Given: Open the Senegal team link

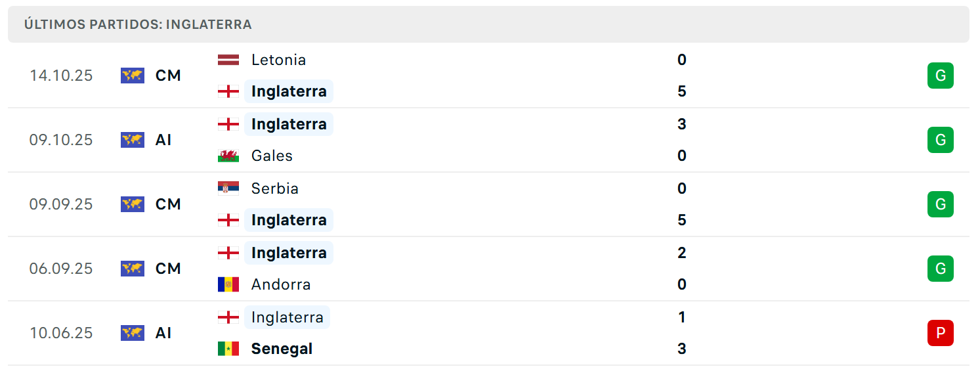Looking at the screenshot, I should point(282,349).
